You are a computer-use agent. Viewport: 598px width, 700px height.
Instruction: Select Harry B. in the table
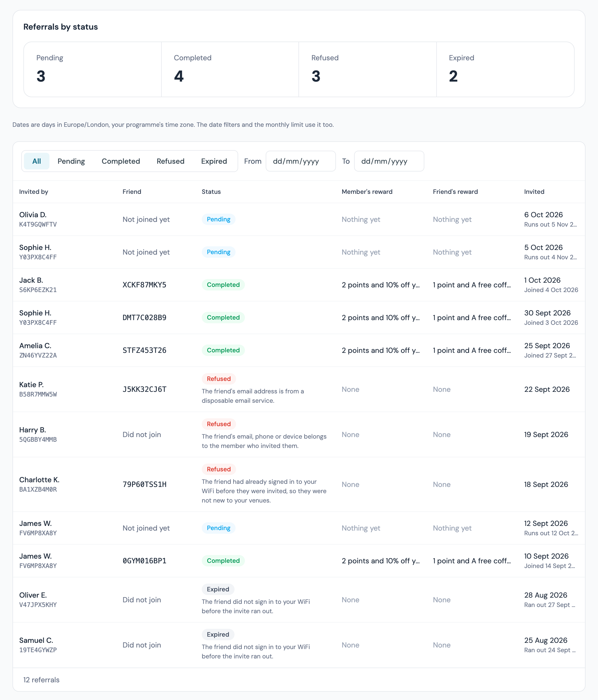click(32, 430)
